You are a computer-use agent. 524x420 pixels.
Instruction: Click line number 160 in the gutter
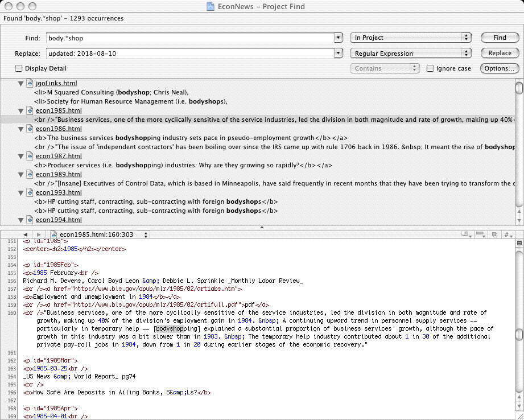click(x=12, y=313)
